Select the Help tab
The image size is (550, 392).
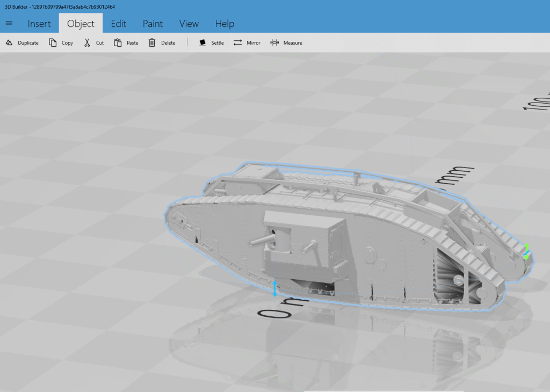(x=225, y=24)
